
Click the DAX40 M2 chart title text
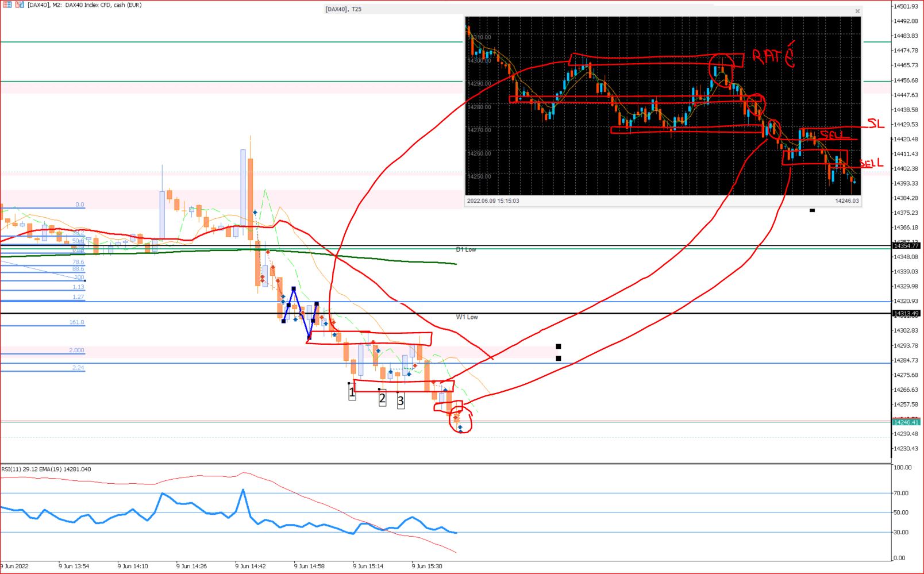pos(84,5)
